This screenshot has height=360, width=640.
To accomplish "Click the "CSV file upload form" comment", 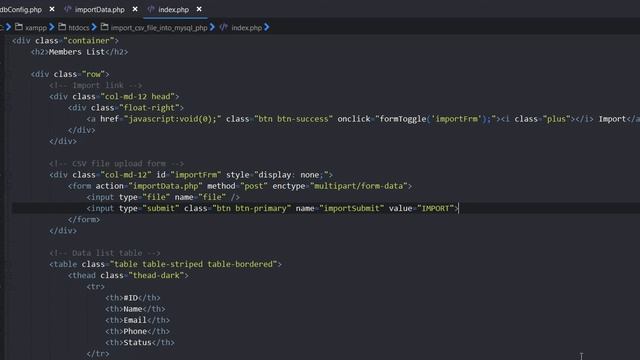I will 117,164.
